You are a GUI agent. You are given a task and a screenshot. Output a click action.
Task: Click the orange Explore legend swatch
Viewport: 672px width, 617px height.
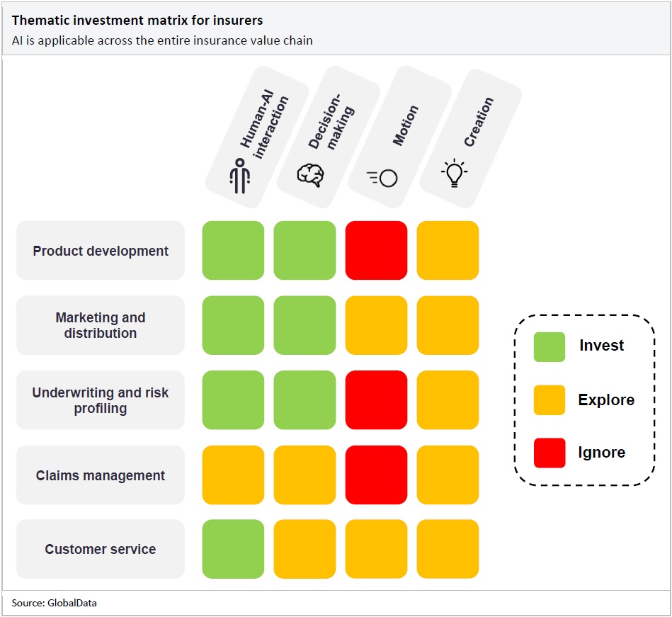click(549, 400)
